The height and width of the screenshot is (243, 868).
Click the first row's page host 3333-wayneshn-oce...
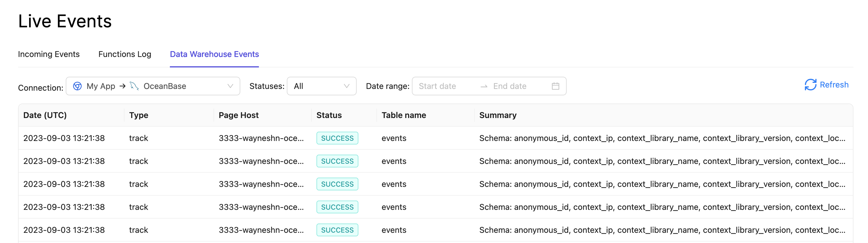261,138
